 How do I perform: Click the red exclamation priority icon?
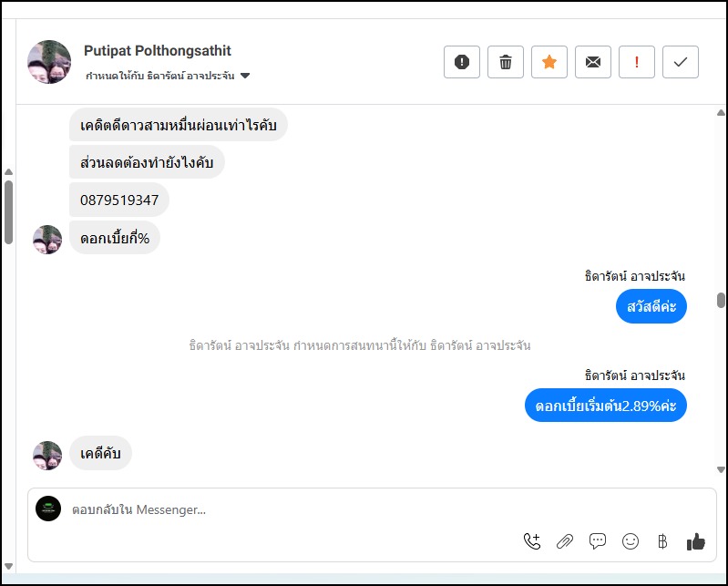637,62
